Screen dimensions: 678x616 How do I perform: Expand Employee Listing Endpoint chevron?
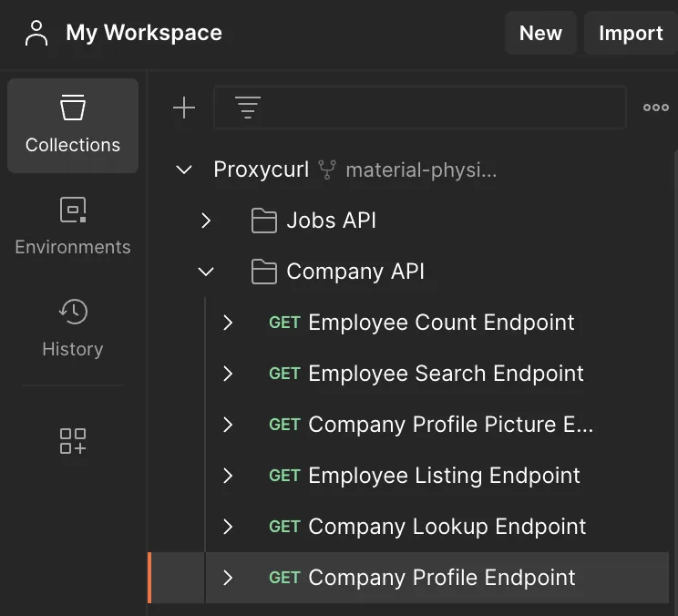point(228,476)
